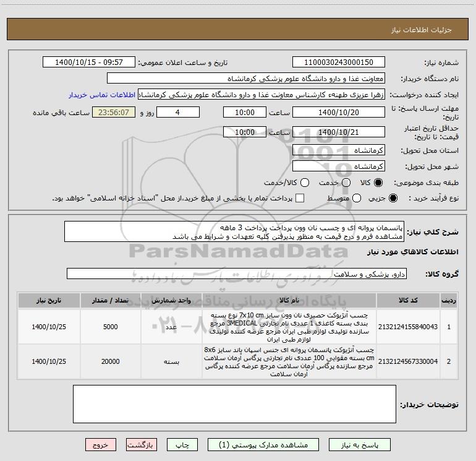Click the پاسخ به نیاز button
This screenshot has height=461, width=476.
[x=359, y=445]
